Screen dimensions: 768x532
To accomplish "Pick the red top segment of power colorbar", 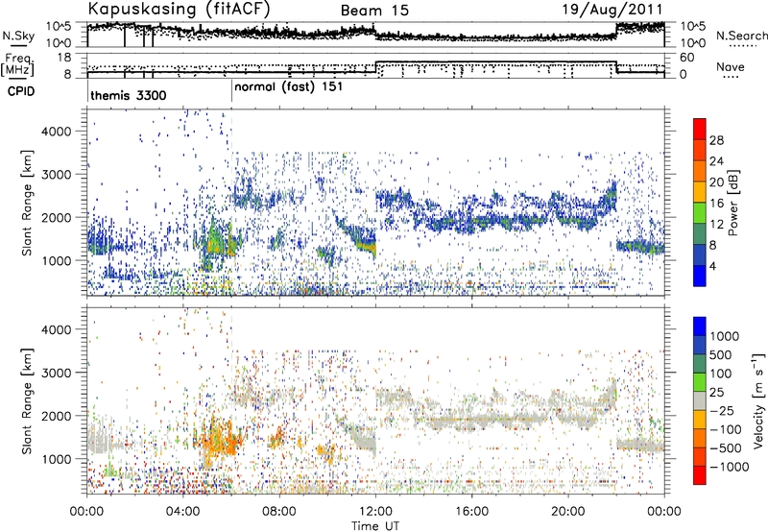I will coord(700,129).
